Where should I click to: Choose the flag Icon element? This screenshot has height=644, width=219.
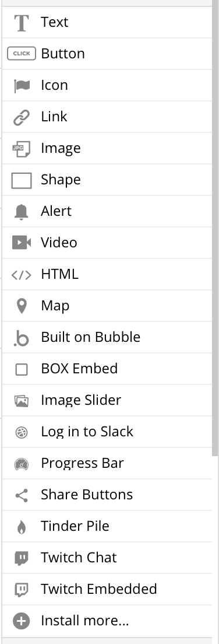pos(22,85)
